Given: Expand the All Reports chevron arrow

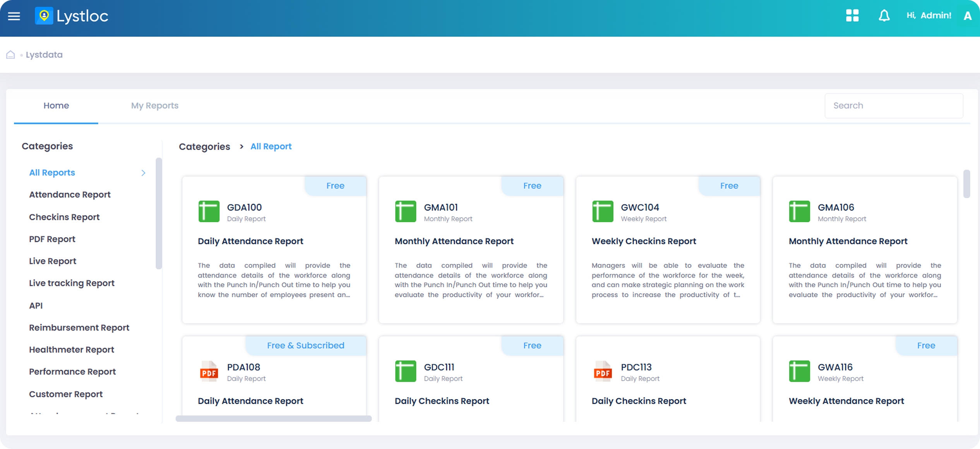Looking at the screenshot, I should tap(143, 173).
